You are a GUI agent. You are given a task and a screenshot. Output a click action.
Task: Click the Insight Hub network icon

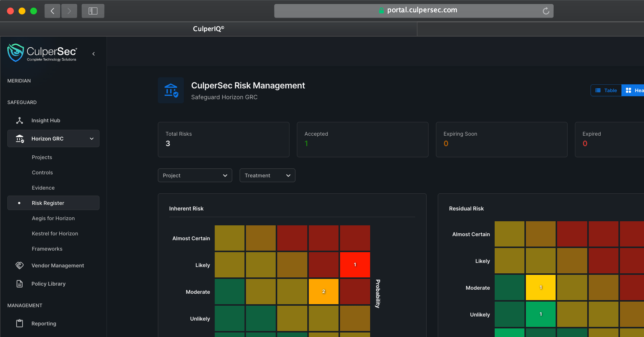(x=20, y=121)
